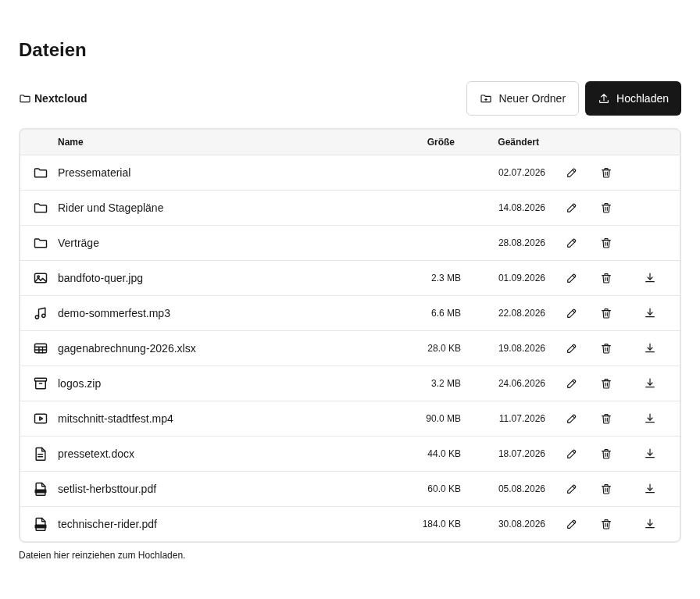
Task: Click the pencil icon next to pressetext.docx
Action: pyautogui.click(x=571, y=454)
